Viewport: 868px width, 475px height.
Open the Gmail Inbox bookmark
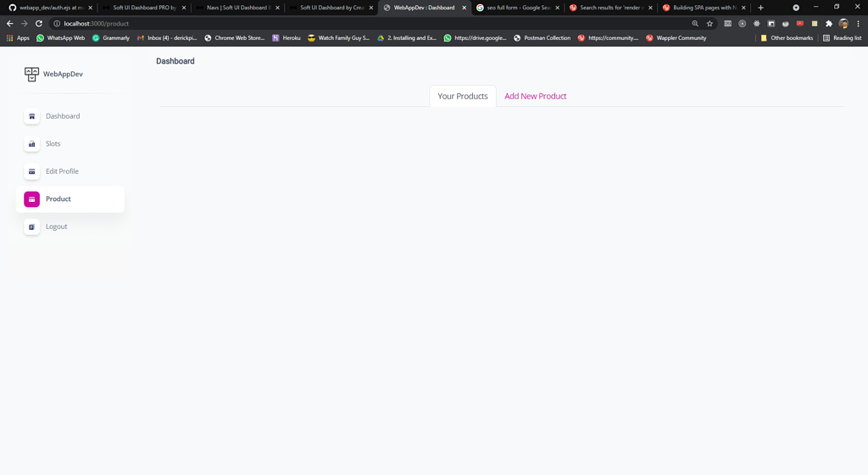pos(167,38)
